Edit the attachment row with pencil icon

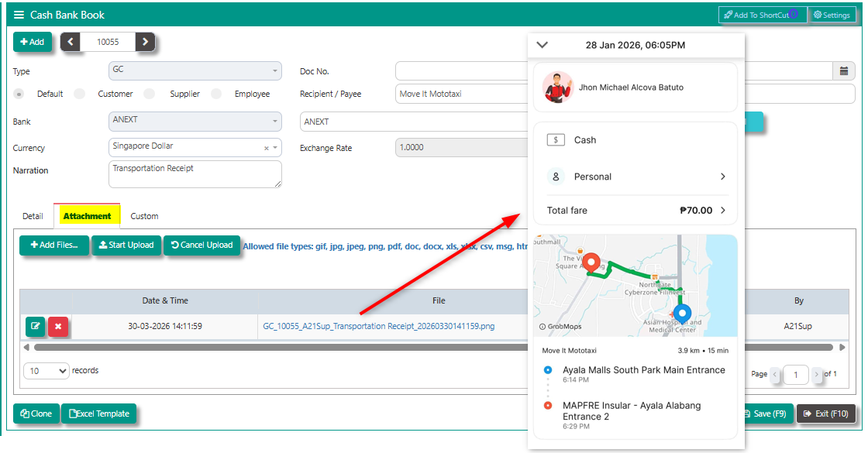[x=36, y=326]
